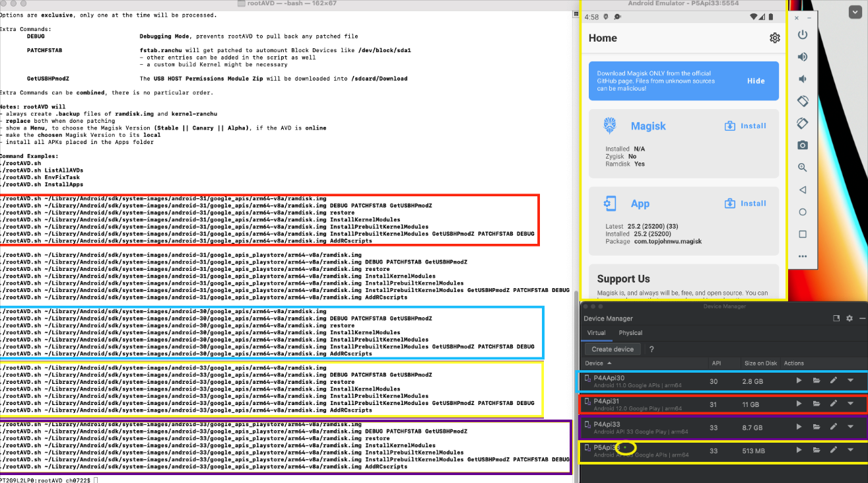Click the emulator volume down icon
This screenshot has width=868, height=483.
tap(803, 79)
